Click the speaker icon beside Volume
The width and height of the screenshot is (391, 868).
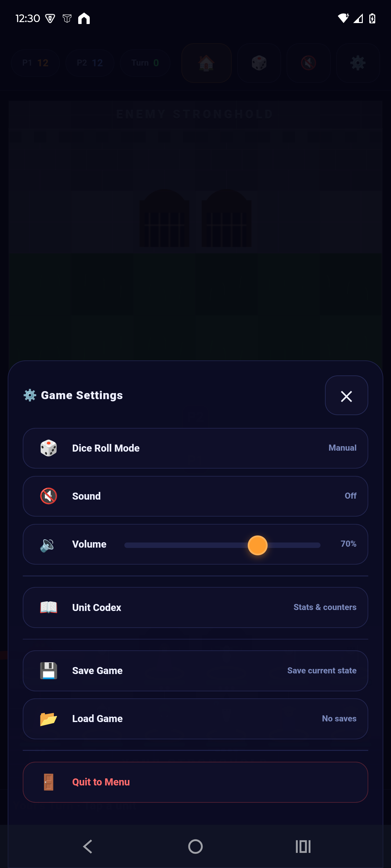click(x=47, y=544)
